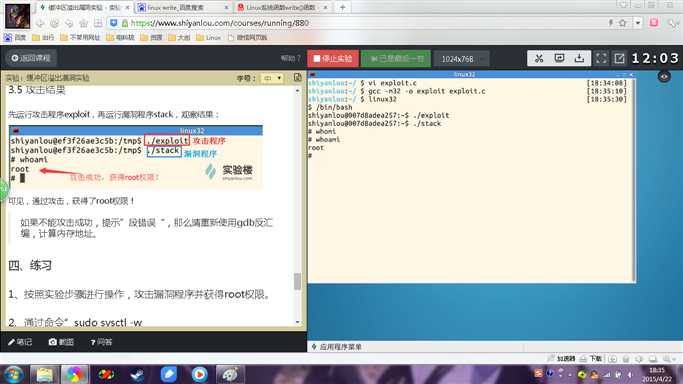683x384 pixels.
Task: Open File Explorer from taskbar
Action: click(44, 374)
